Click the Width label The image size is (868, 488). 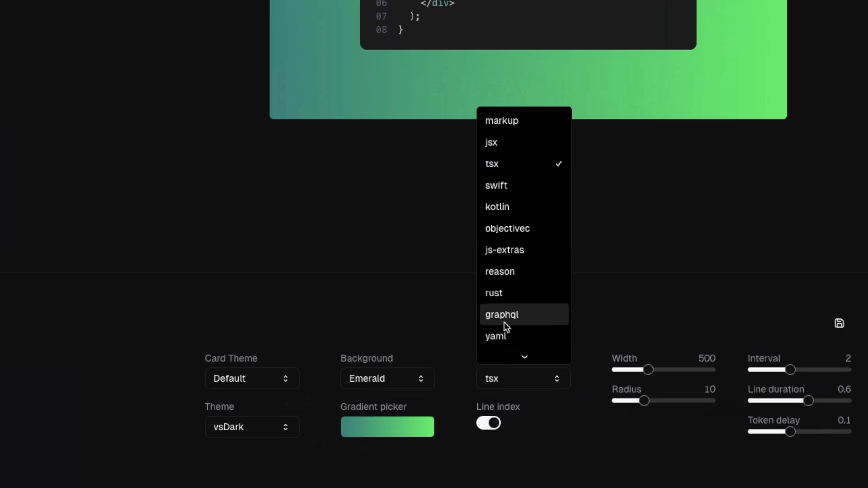point(624,358)
